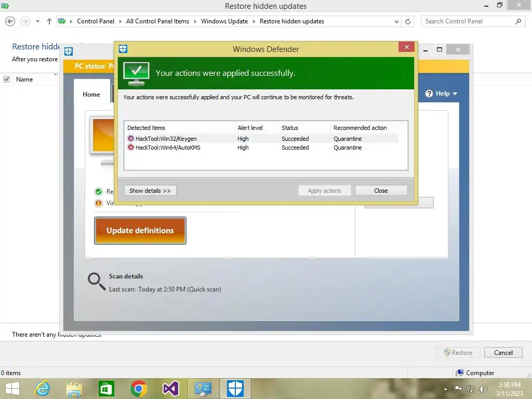Switch to Control Panel taskbar button
Screen dimensions: 532x399
click(203, 389)
